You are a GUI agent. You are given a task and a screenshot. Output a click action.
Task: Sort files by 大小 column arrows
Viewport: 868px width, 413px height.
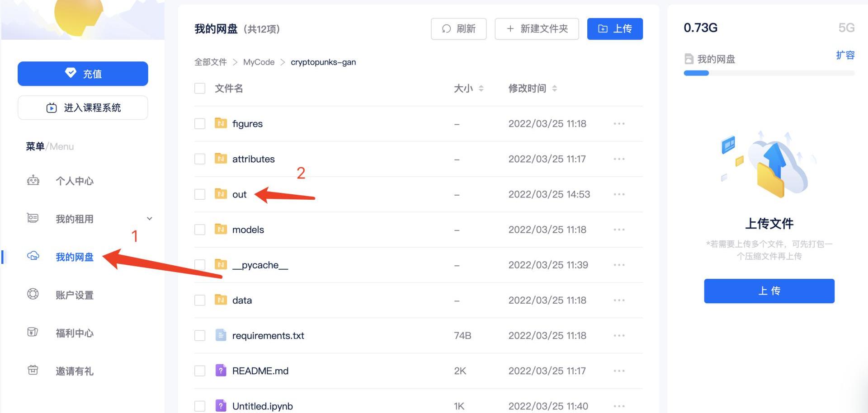pos(481,89)
